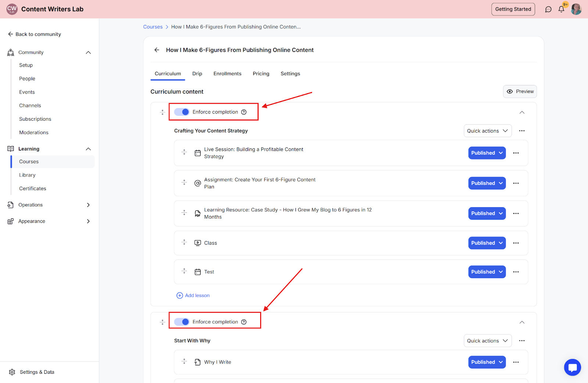588x383 pixels.
Task: Open Published status dropdown for Class lesson
Action: [487, 243]
